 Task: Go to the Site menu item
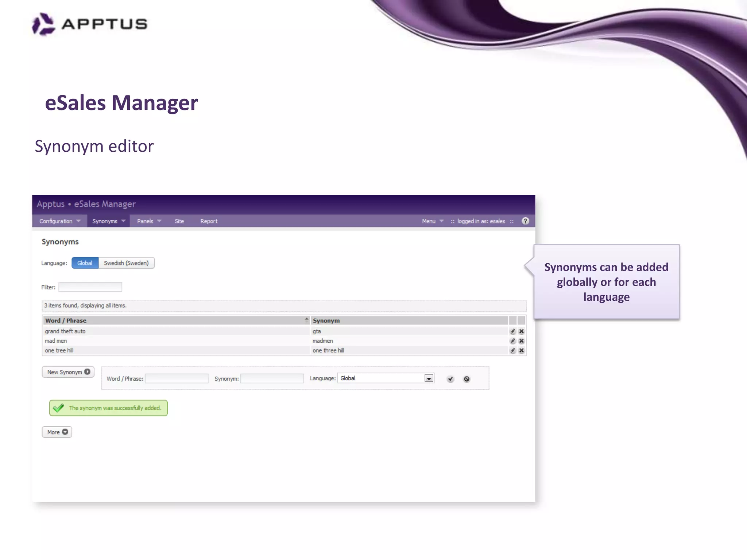point(179,221)
